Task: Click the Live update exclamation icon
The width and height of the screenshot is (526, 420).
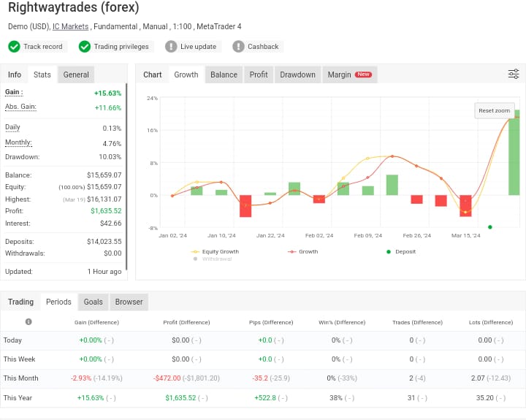Action: point(171,47)
